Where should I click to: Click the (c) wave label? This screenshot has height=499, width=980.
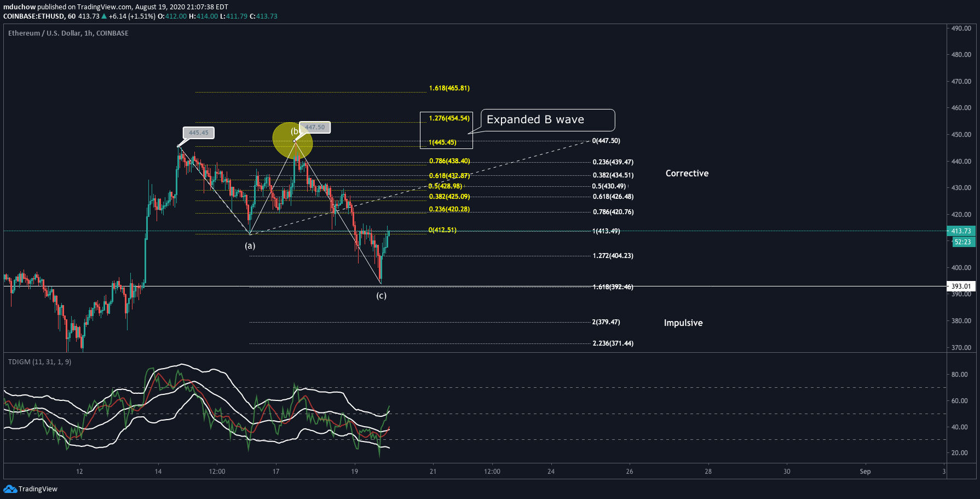381,296
